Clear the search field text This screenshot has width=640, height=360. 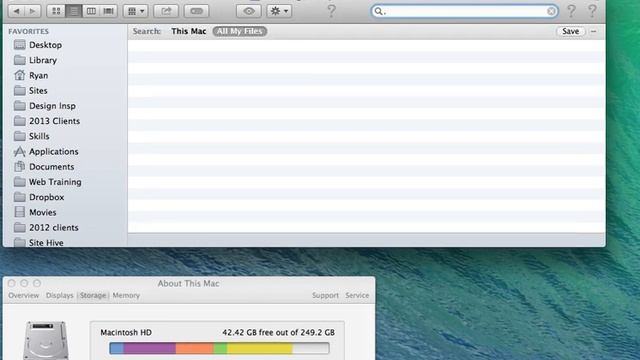[551, 11]
